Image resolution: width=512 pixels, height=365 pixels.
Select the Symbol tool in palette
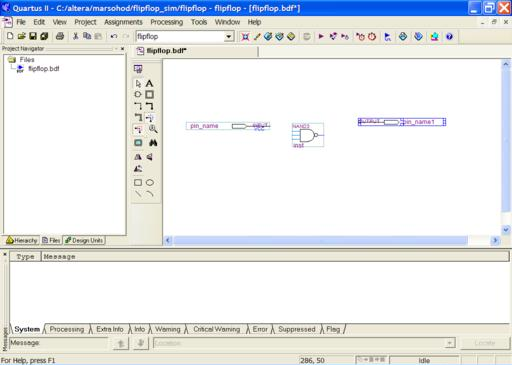pos(138,95)
